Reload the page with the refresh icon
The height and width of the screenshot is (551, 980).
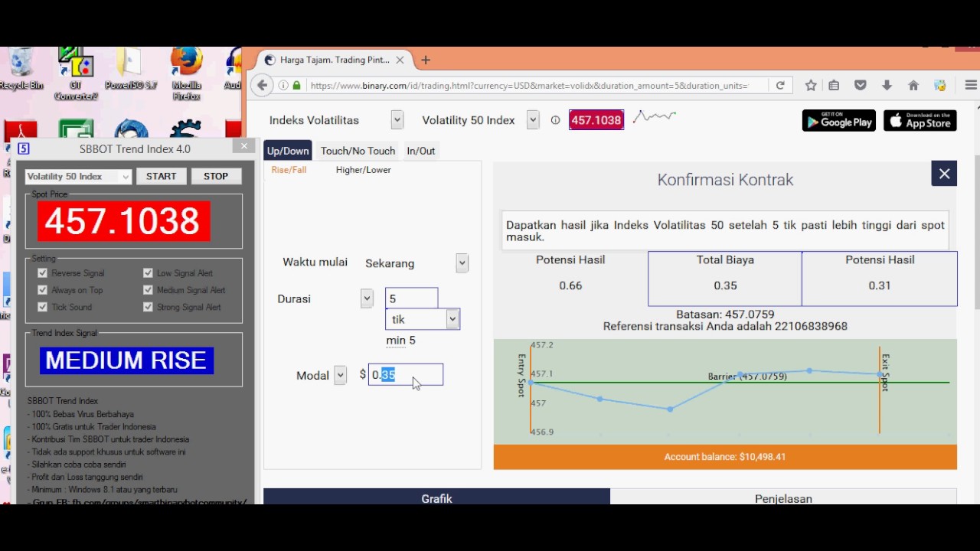point(780,86)
